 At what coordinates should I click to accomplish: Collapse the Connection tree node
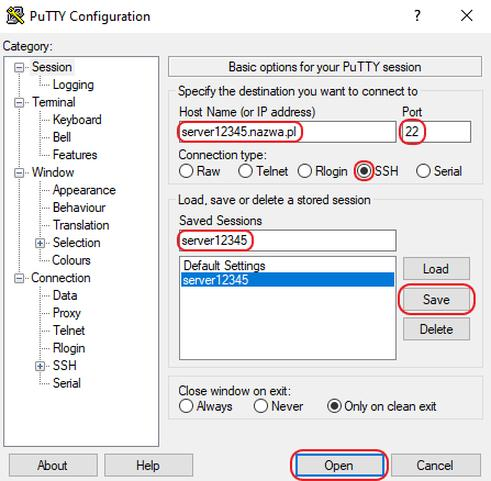pyautogui.click(x=19, y=278)
